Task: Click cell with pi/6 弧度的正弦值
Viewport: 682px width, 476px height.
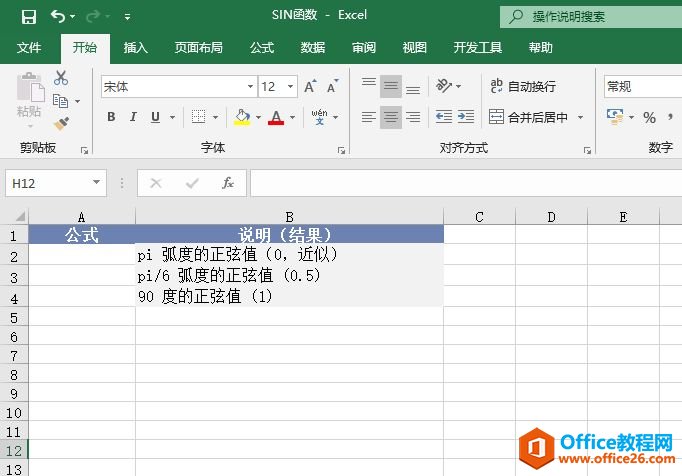Action: tap(289, 275)
